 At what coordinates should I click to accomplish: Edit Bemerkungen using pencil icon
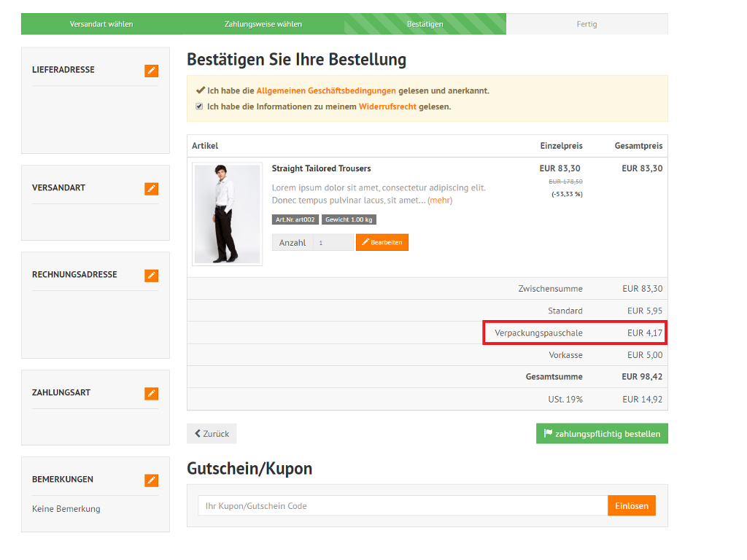pos(151,481)
